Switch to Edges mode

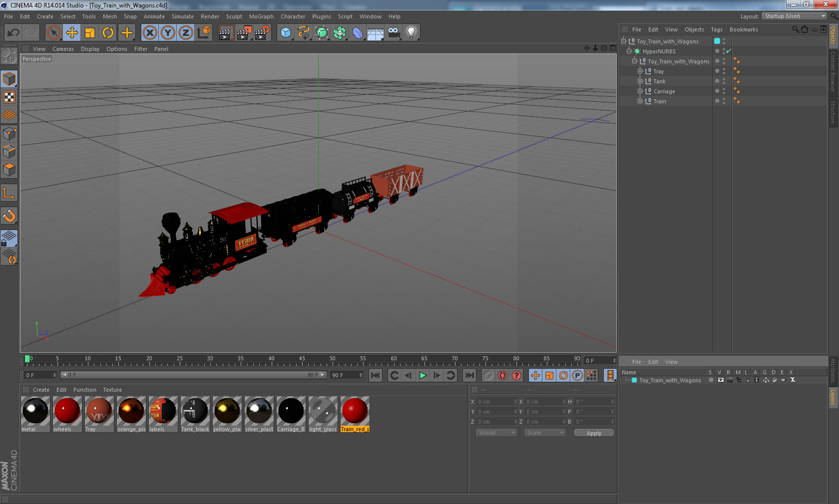tap(9, 152)
